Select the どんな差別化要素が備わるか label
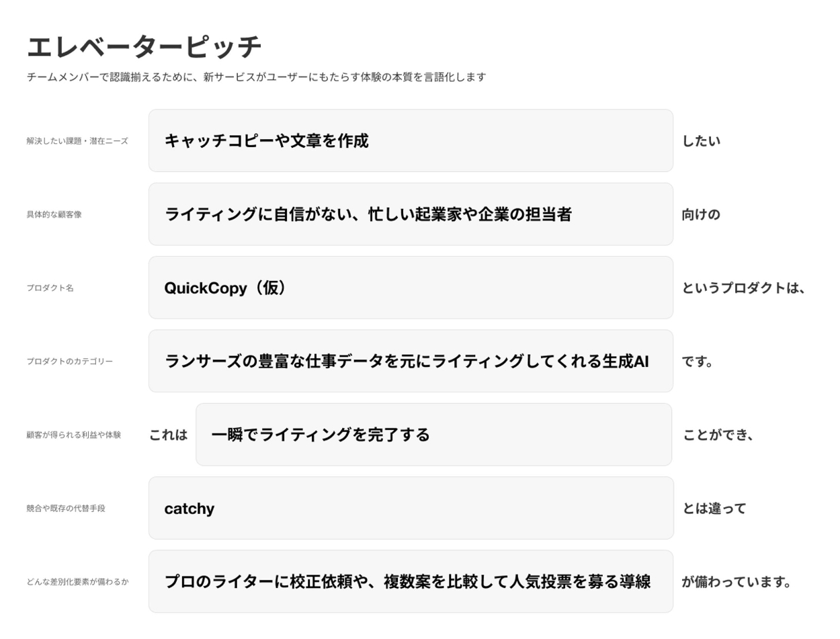The width and height of the screenshot is (840, 639). (x=77, y=582)
